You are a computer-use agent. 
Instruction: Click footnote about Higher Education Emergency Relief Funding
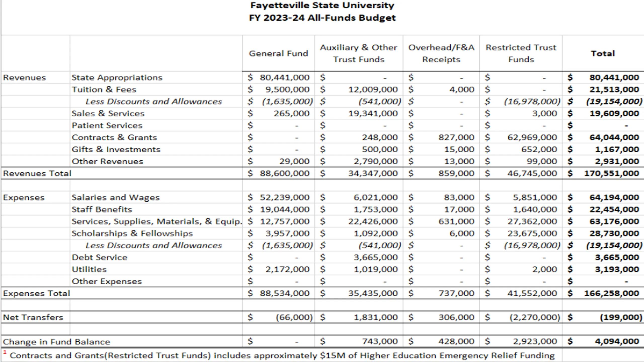pyautogui.click(x=279, y=355)
